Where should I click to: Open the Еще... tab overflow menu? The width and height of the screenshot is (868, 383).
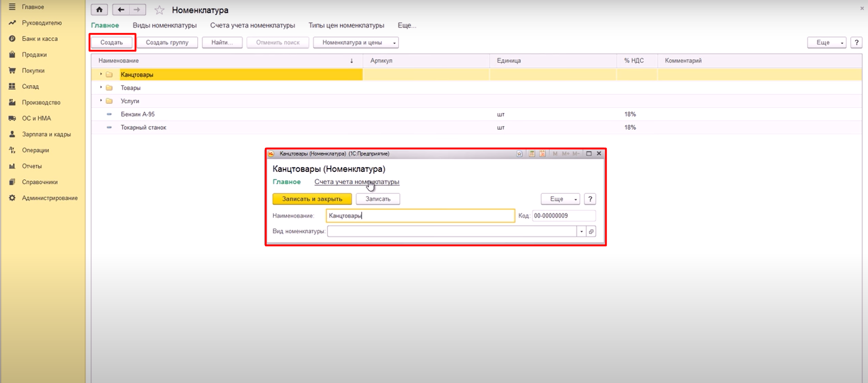407,25
